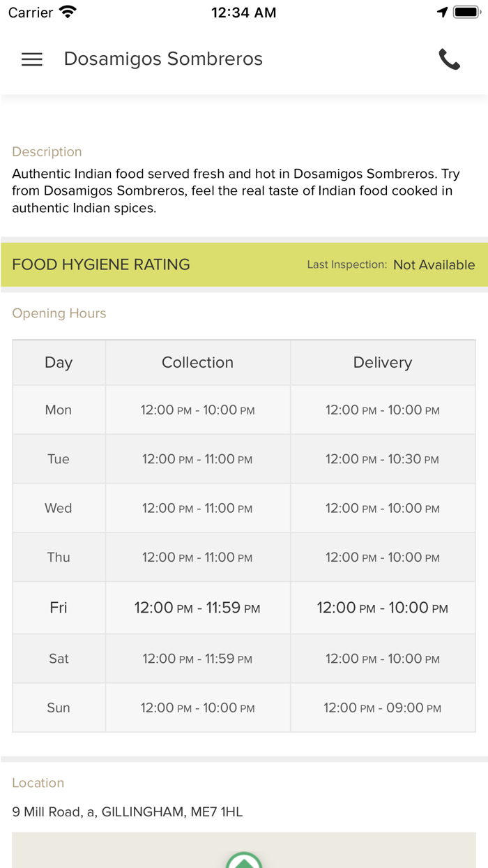This screenshot has height=868, width=488.
Task: Select the Collection column header
Action: pyautogui.click(x=197, y=362)
